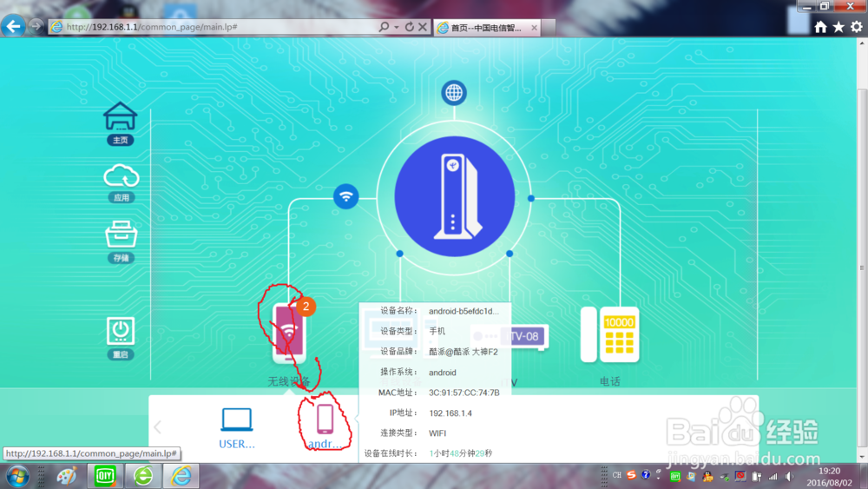Click the left arrow of device list
Image resolution: width=868 pixels, height=489 pixels.
click(x=158, y=427)
